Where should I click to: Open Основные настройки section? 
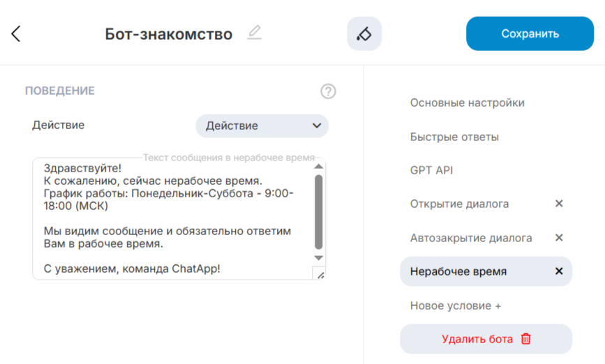467,103
